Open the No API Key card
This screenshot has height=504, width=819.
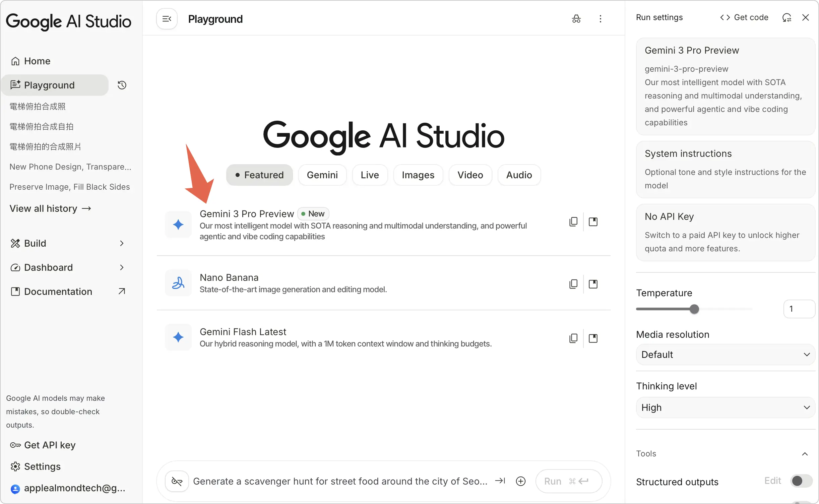726,233
